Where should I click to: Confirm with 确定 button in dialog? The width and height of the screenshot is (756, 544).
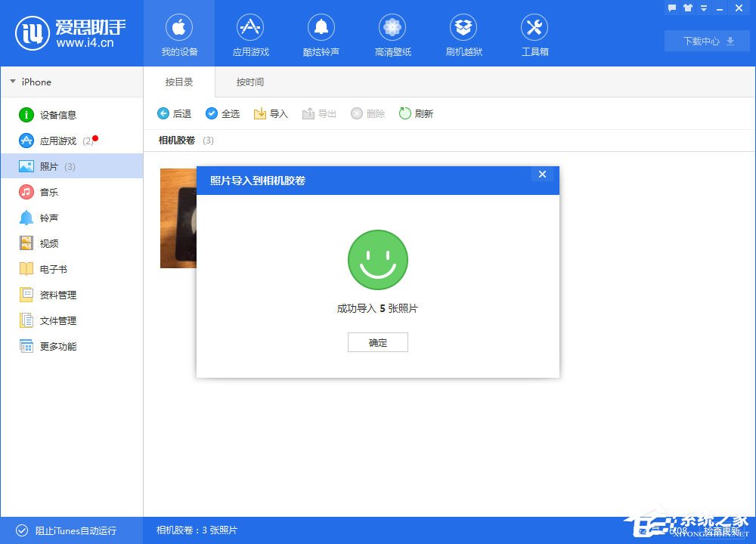pyautogui.click(x=377, y=342)
